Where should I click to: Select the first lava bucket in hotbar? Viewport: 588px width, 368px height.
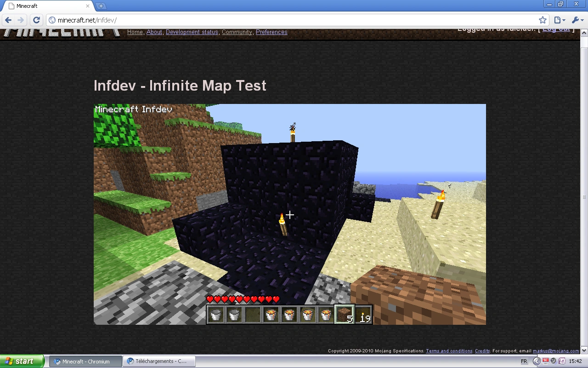(x=271, y=315)
